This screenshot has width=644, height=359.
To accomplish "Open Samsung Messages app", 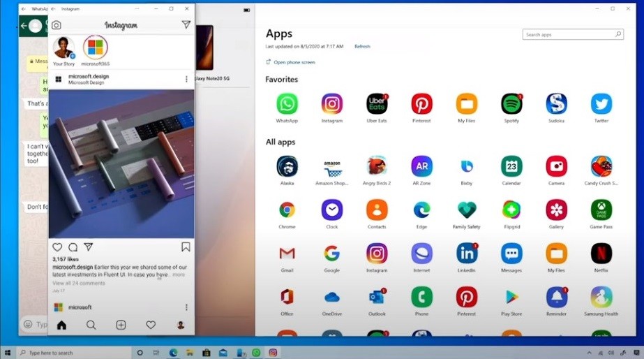I will (x=511, y=254).
